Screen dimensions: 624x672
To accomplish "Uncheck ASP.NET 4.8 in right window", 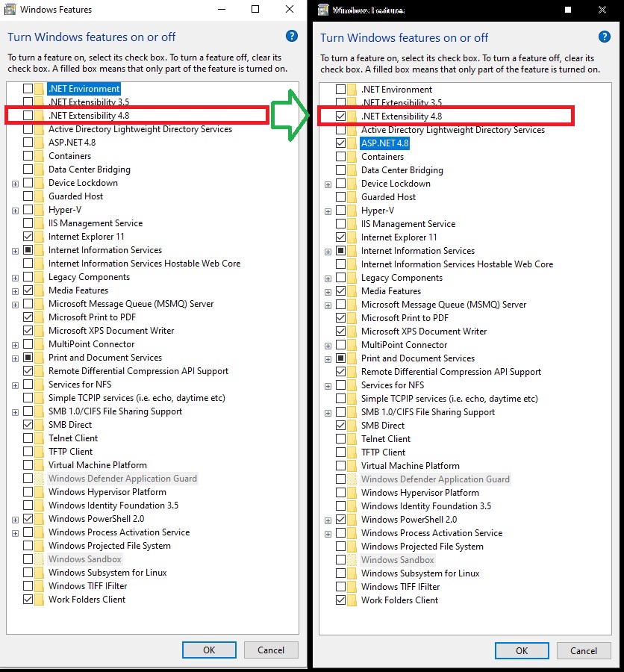I will click(x=340, y=143).
